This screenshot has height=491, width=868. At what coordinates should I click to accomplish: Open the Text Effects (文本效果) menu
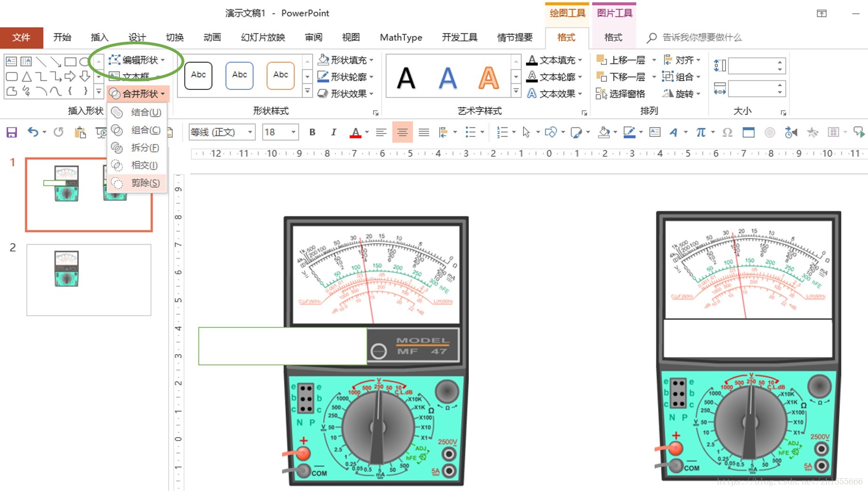(x=554, y=94)
